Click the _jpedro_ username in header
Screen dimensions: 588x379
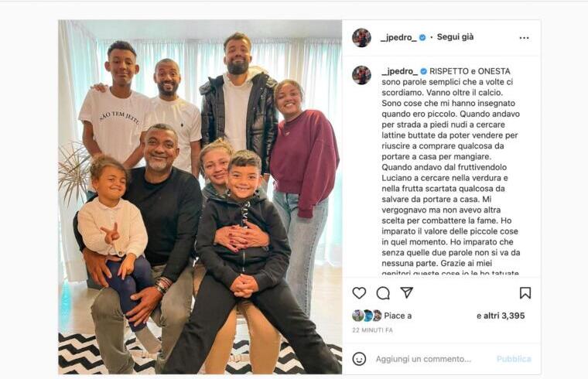coord(398,37)
